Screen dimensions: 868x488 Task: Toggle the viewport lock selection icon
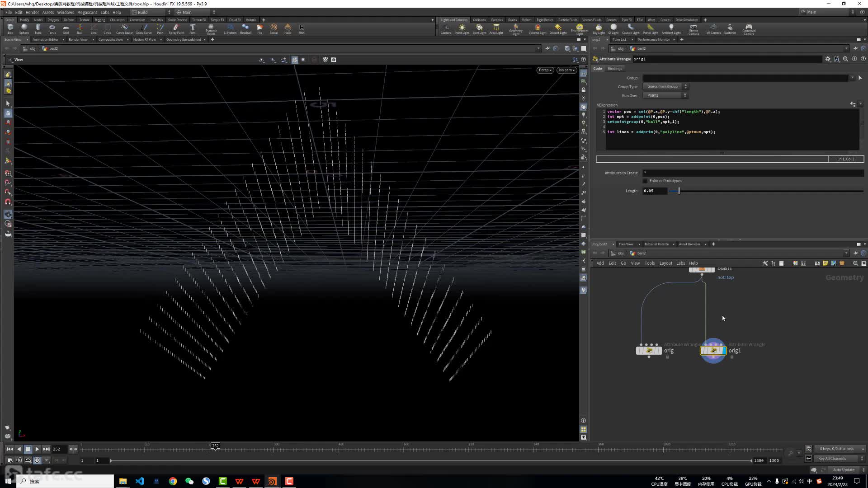(x=8, y=113)
